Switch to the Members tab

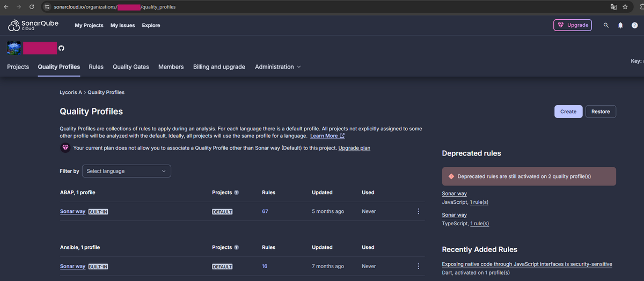[x=171, y=67]
